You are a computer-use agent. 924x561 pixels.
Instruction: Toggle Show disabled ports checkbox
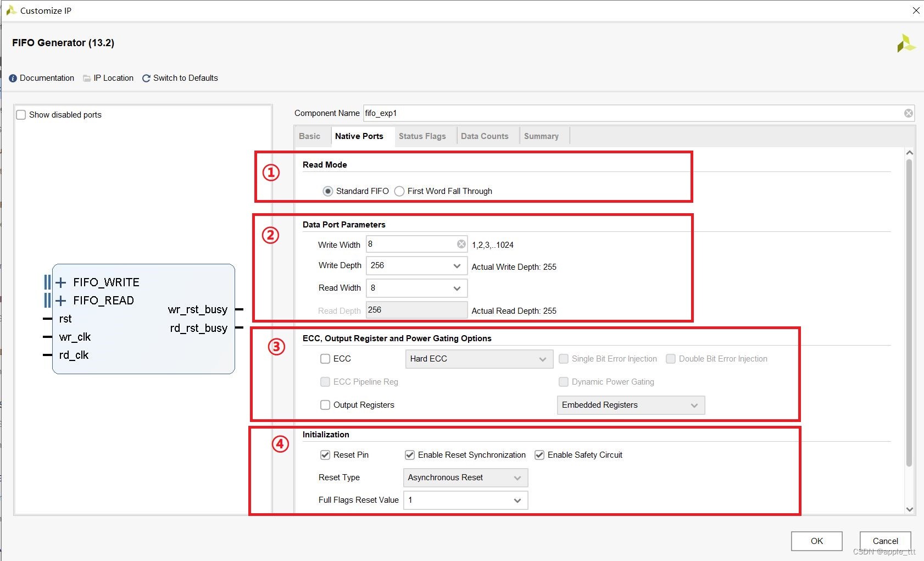pyautogui.click(x=21, y=115)
